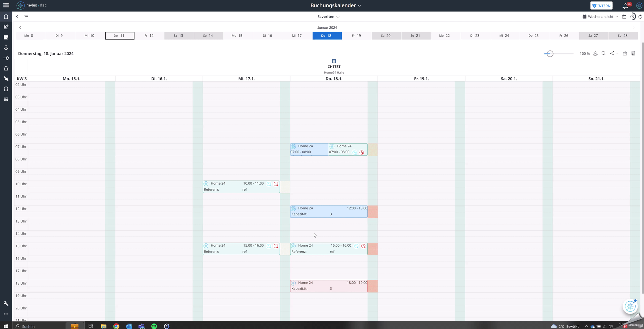This screenshot has width=644, height=329.
Task: Select Mo 15 in the date strip
Action: pyautogui.click(x=238, y=36)
